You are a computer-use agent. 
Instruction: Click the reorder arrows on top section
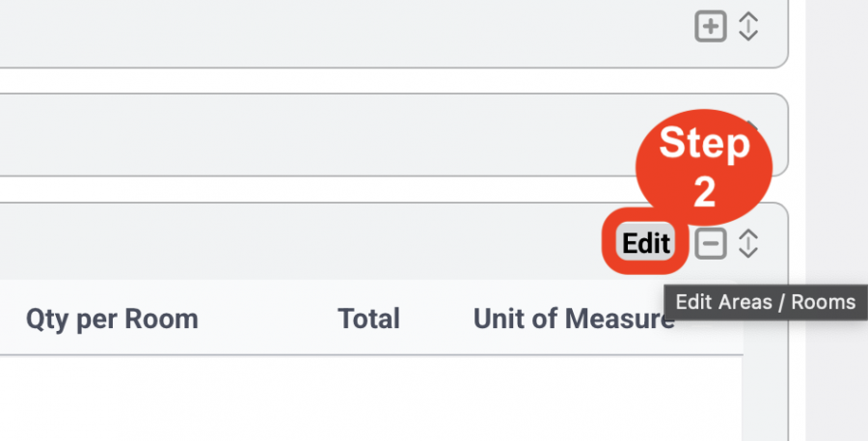pyautogui.click(x=747, y=26)
